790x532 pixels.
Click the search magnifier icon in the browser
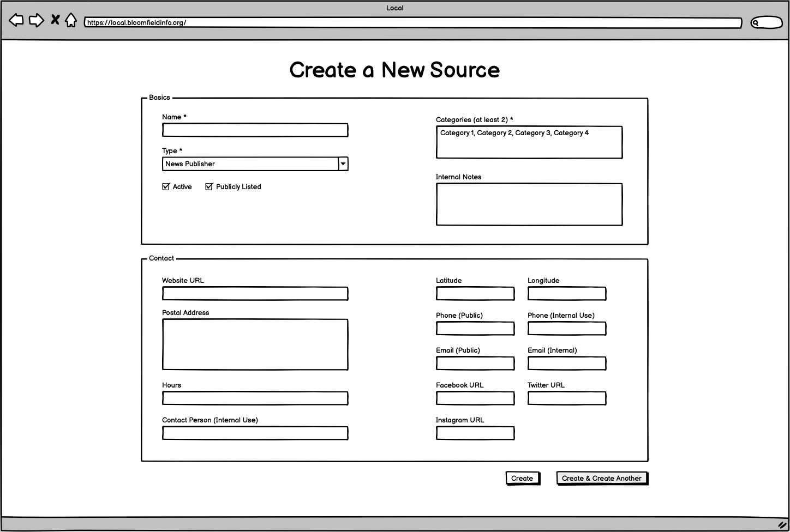(x=756, y=23)
